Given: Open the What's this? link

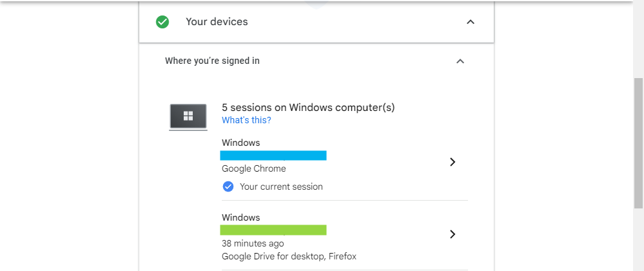Looking at the screenshot, I should (246, 121).
